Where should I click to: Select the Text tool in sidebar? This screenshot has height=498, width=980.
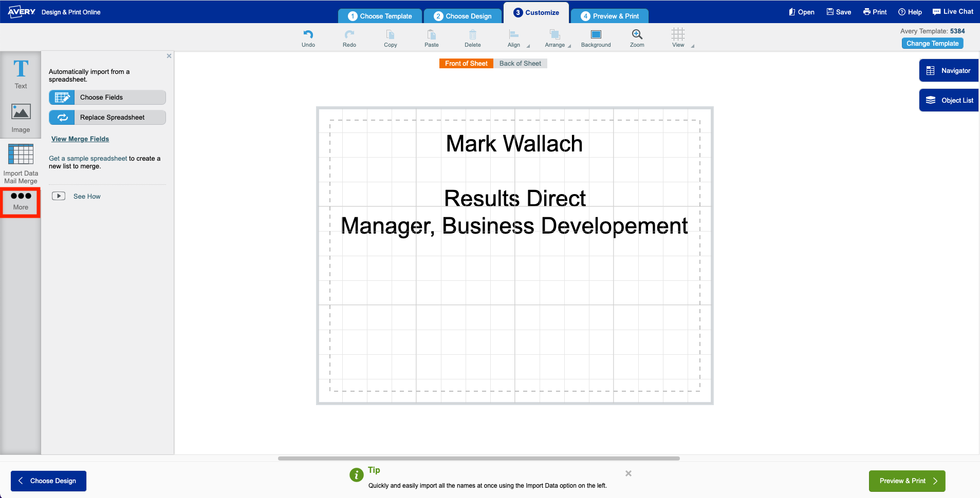[x=21, y=74]
